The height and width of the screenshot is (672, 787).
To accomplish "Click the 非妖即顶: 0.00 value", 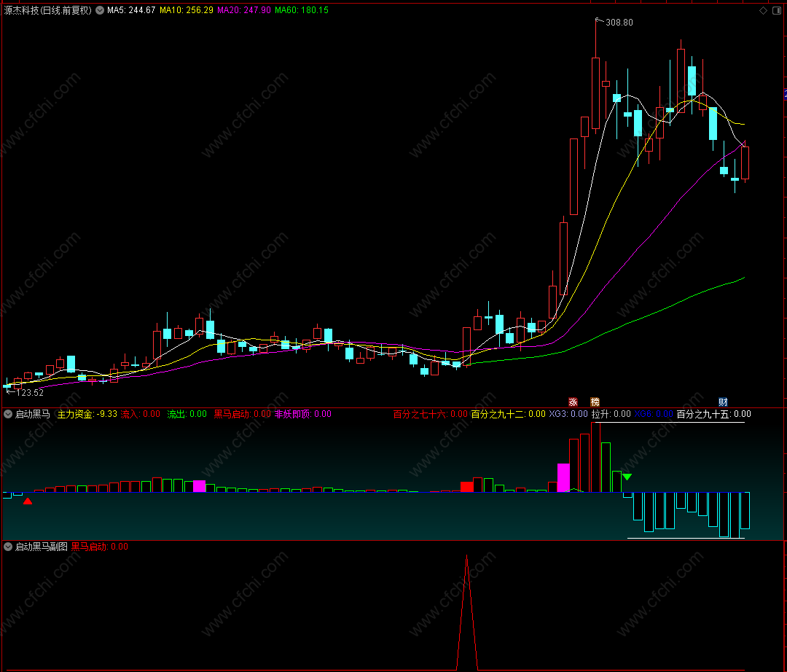I will click(303, 414).
